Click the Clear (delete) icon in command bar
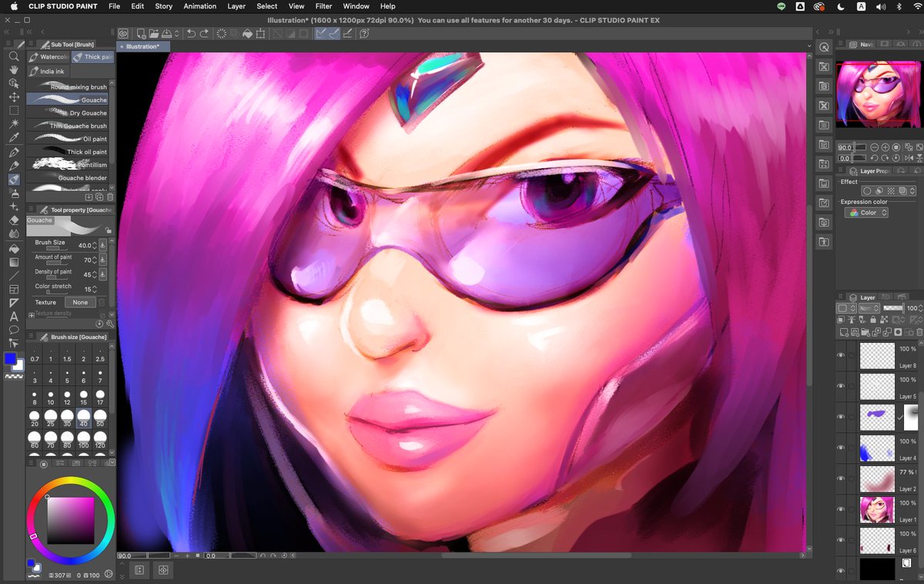The height and width of the screenshot is (584, 924). (222, 34)
